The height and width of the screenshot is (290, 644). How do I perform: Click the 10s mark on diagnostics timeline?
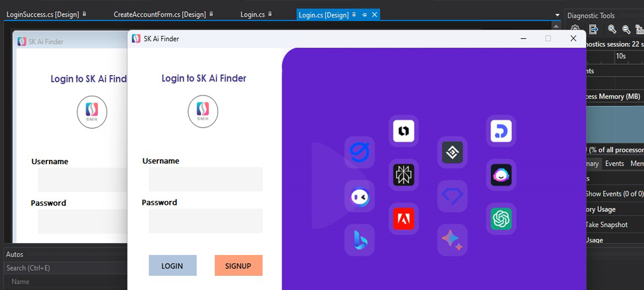coord(621,56)
